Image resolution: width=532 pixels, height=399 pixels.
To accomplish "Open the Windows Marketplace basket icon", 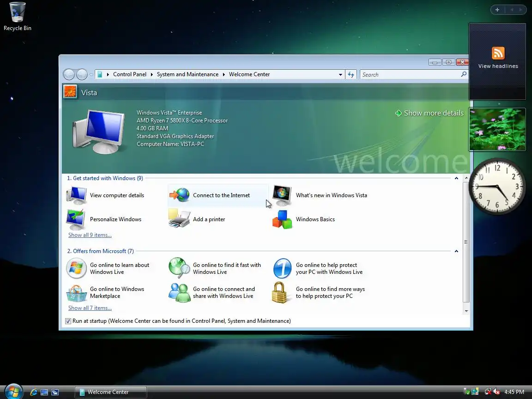I will (x=76, y=293).
